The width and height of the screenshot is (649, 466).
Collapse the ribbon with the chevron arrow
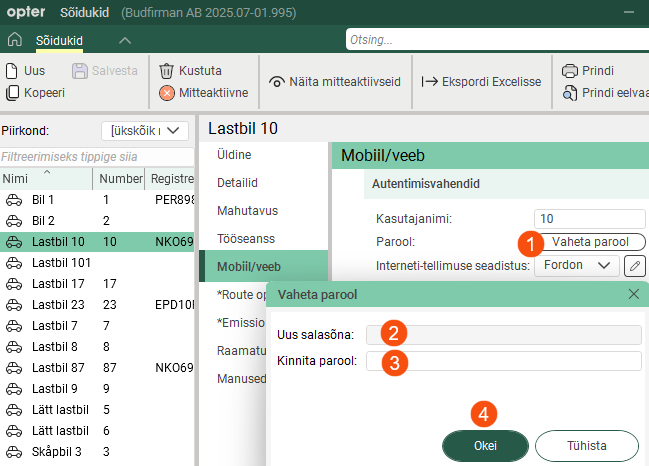[125, 41]
